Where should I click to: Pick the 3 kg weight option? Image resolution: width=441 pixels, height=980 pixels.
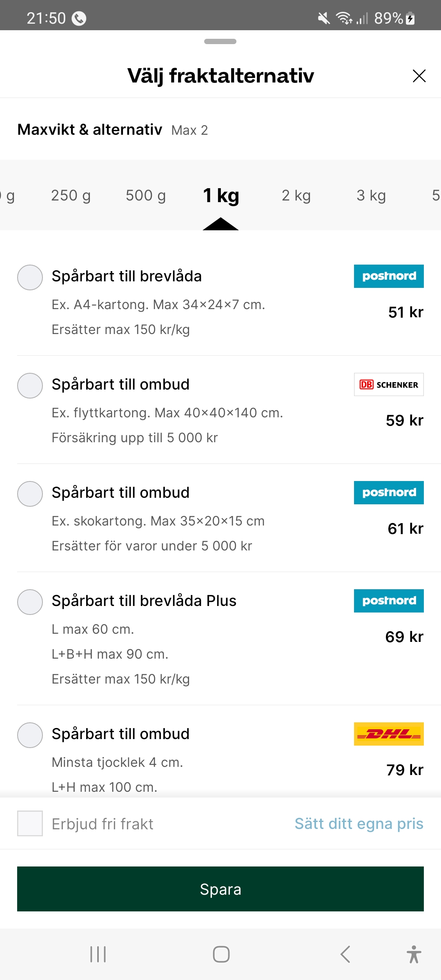pos(371,196)
